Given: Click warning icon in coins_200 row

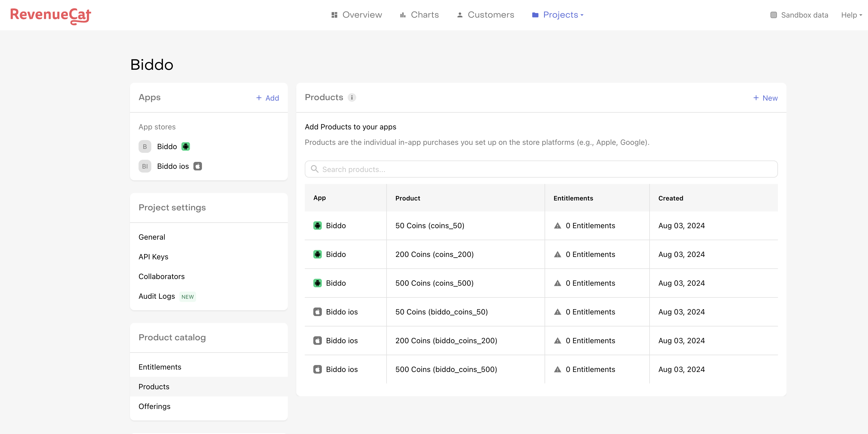Looking at the screenshot, I should point(558,254).
